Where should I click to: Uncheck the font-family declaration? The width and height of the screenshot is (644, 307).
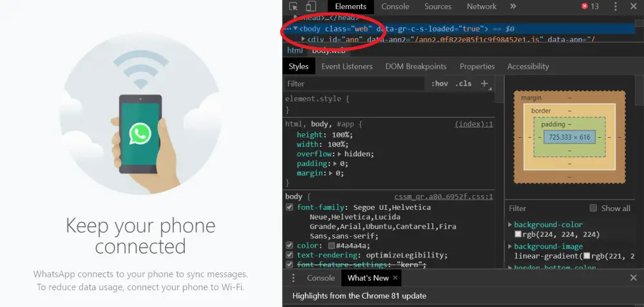tap(290, 207)
